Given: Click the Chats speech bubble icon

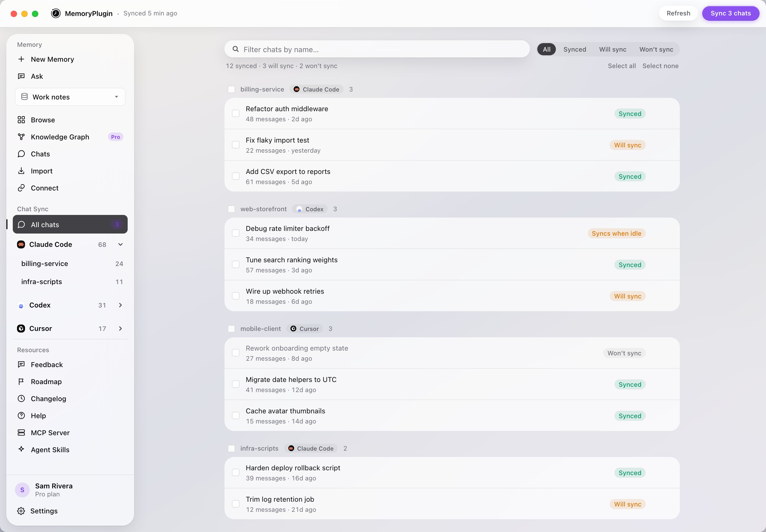Looking at the screenshot, I should tap(21, 154).
